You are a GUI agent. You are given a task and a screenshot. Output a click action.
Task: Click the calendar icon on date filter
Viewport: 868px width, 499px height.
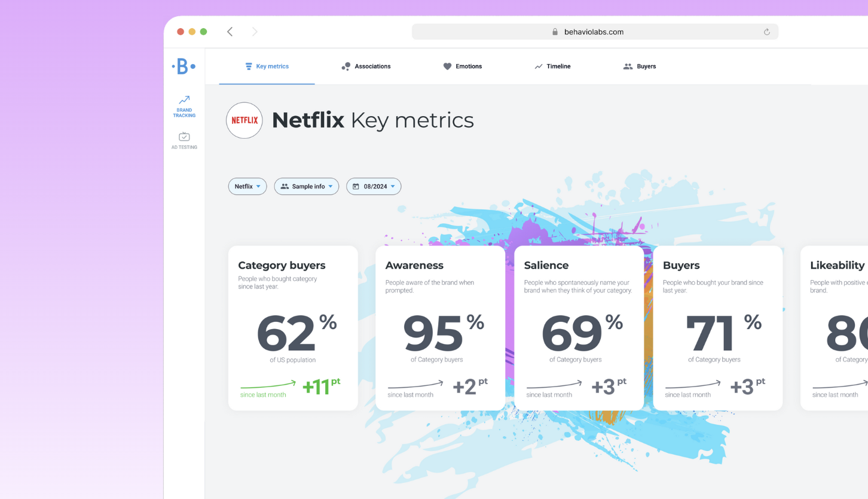pos(356,187)
